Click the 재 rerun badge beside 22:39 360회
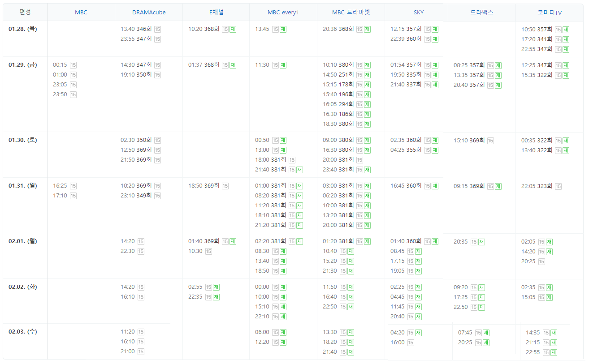 click(435, 39)
